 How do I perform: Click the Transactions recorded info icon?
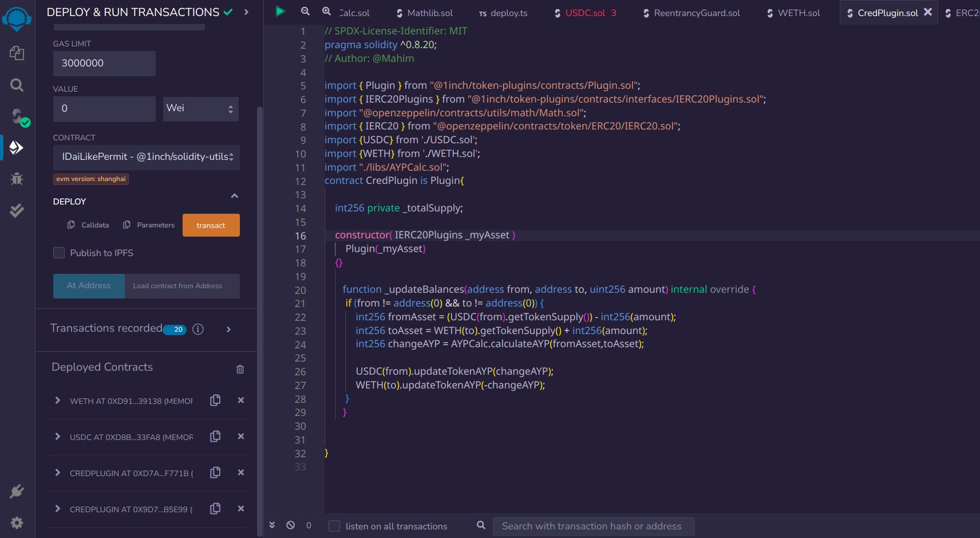198,329
